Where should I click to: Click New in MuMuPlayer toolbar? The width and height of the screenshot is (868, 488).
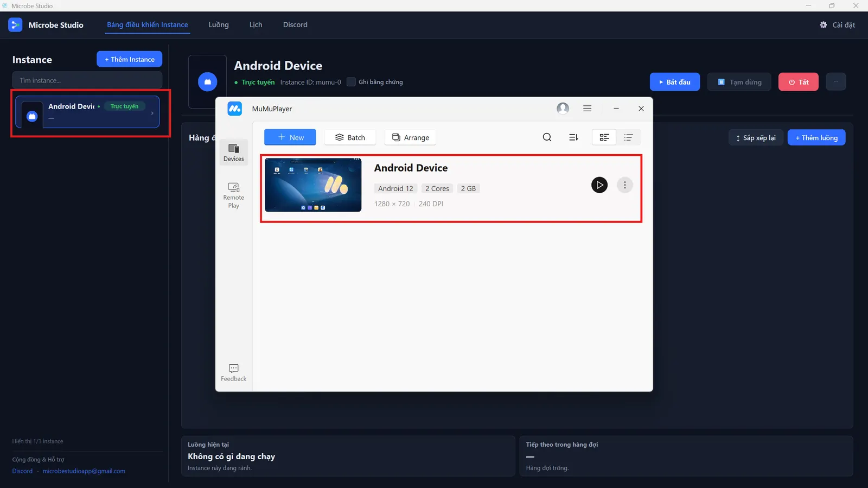290,137
